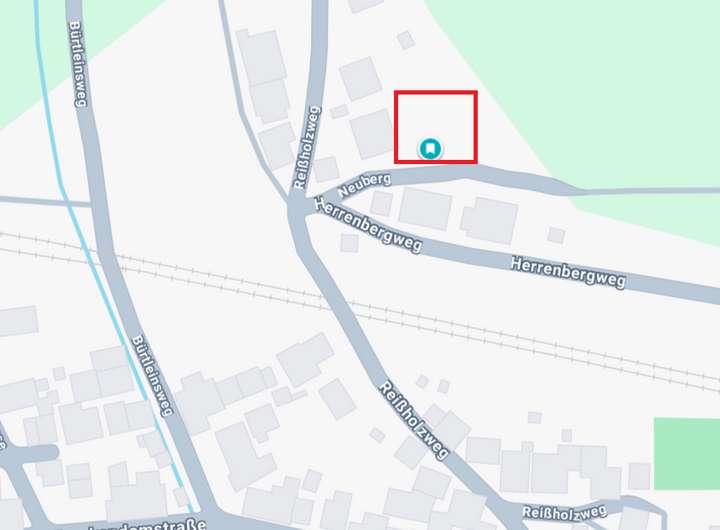
Task: Select the Bürtleinsweg label beside the green woodland
Action: [x=78, y=64]
